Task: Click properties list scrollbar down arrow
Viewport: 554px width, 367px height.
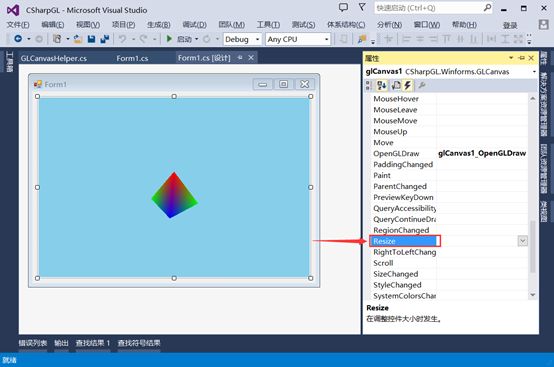Action: click(x=533, y=295)
